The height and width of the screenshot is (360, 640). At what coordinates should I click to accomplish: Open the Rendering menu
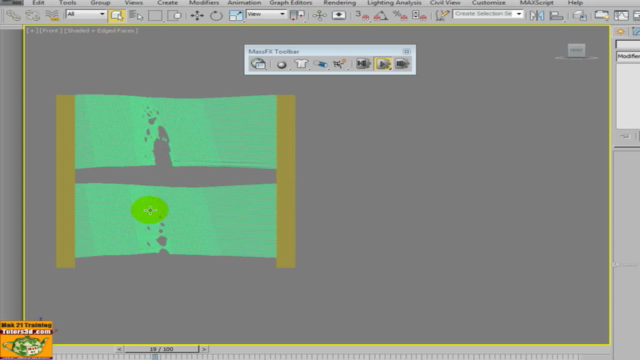pos(340,2)
